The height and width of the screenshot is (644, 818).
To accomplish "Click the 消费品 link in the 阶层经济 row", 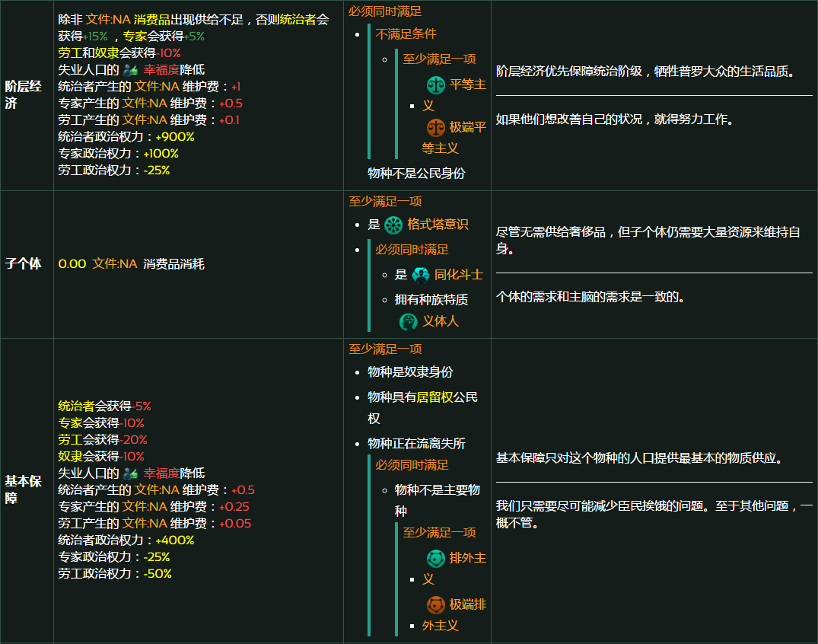I will tap(152, 19).
